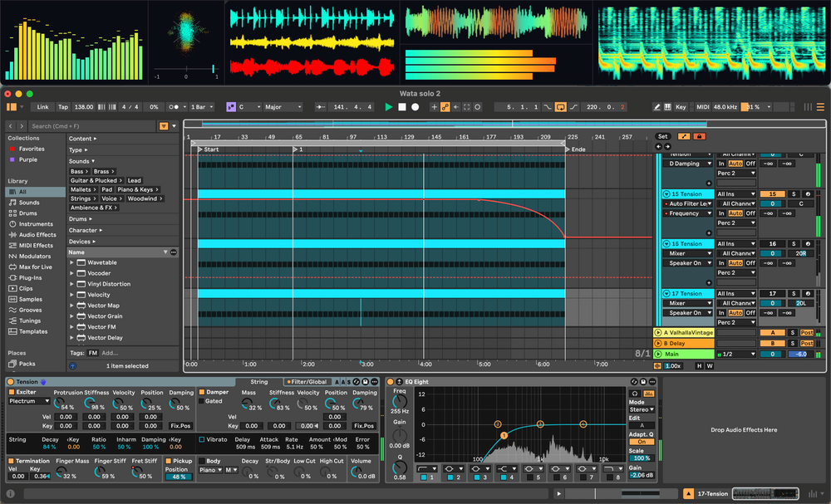Expand the Wavetable device folder

[72, 262]
